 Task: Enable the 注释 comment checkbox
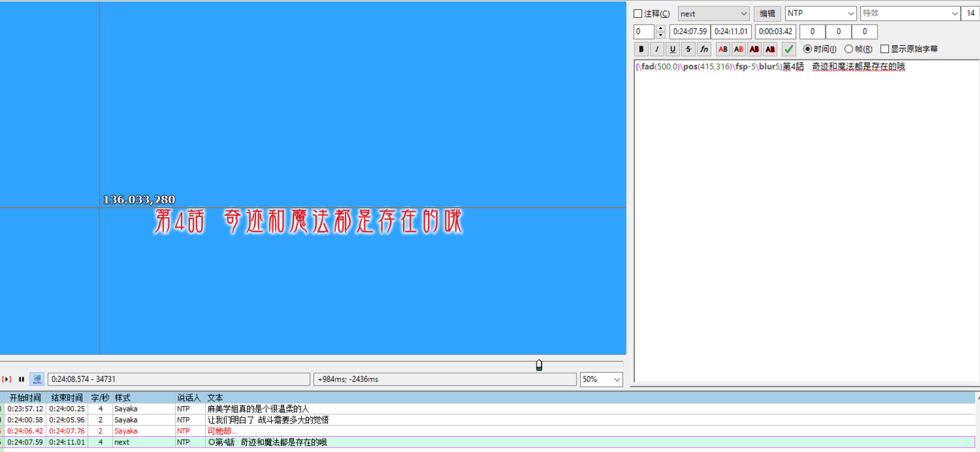coord(638,14)
